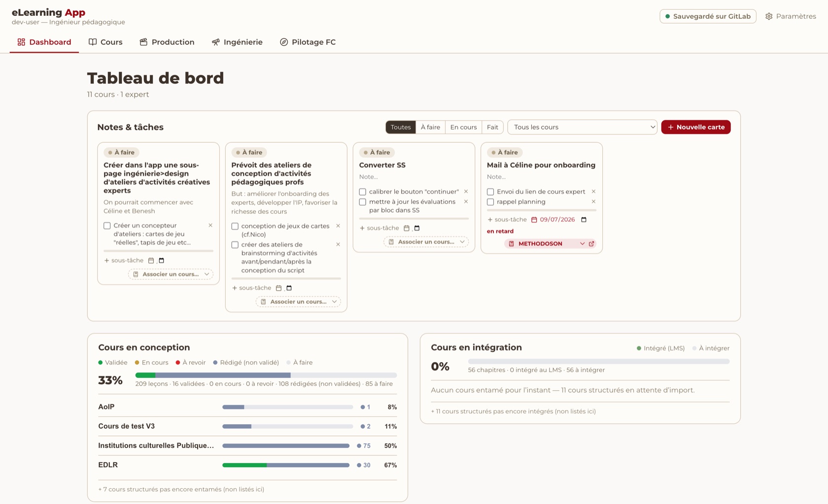Click the 09/07/2026 due date
Screen dimensions: 828x504
[557, 220]
